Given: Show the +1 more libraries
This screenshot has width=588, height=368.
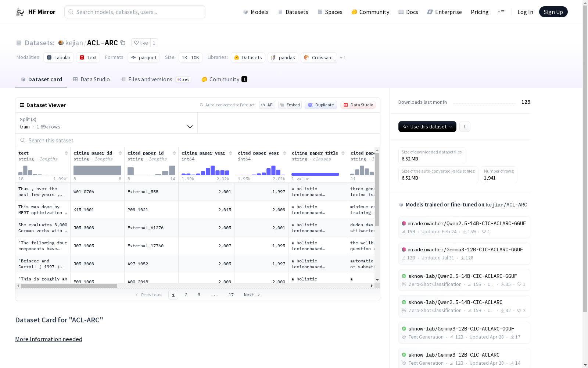Looking at the screenshot, I should click(x=343, y=57).
